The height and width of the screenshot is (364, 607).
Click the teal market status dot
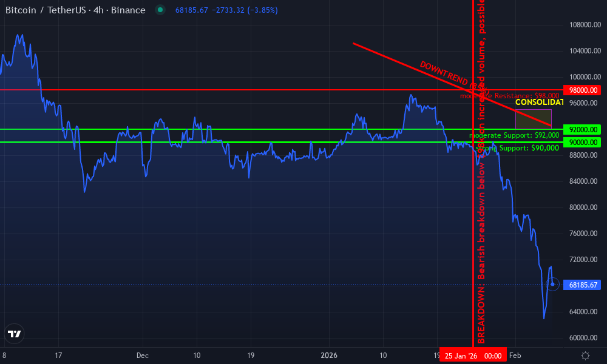[x=159, y=10]
